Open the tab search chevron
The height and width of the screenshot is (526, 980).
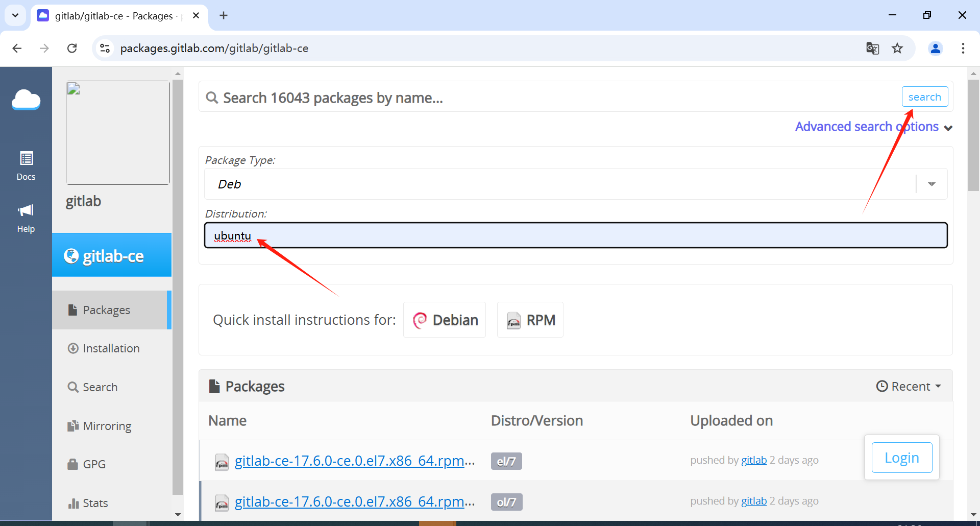coord(15,15)
